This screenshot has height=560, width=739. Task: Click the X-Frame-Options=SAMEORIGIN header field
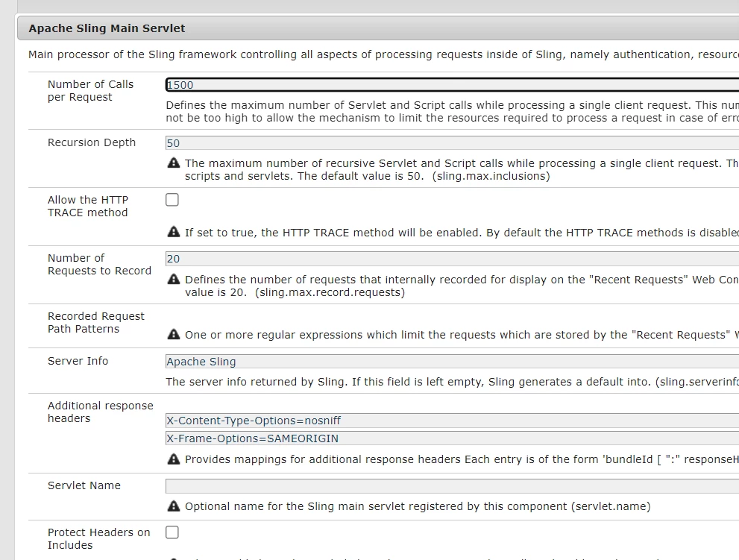[453, 438]
